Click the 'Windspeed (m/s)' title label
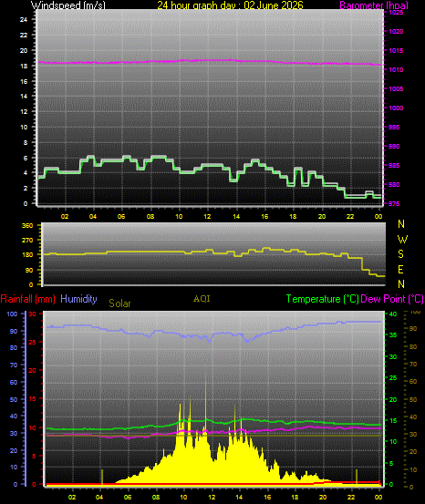 click(67, 5)
